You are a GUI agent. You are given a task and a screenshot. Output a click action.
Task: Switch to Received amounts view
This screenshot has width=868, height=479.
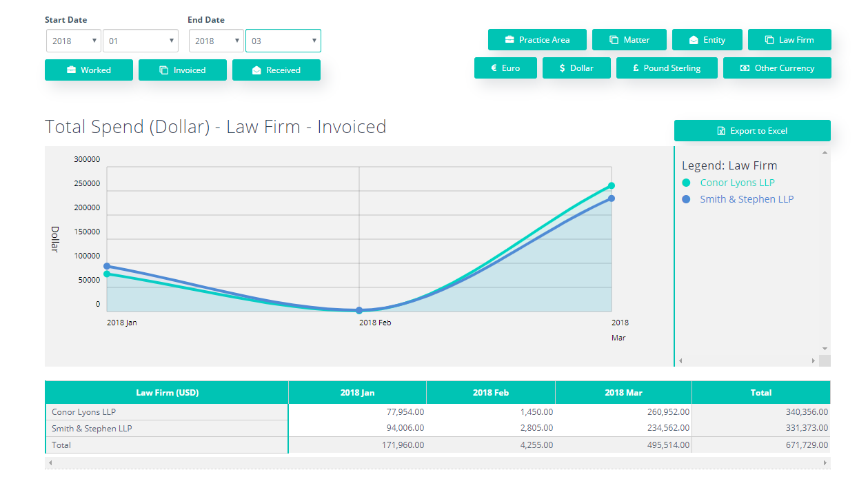tap(276, 70)
